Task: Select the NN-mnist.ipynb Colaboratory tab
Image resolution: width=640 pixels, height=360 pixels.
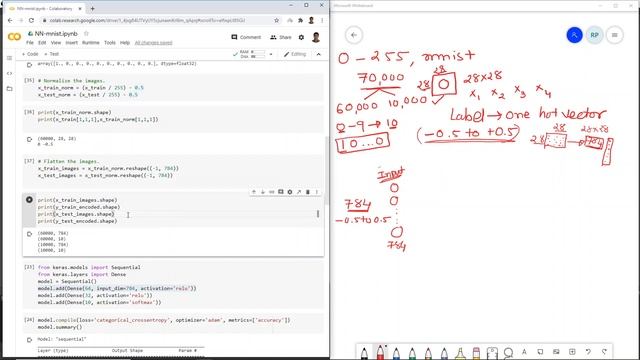Action: [x=44, y=8]
